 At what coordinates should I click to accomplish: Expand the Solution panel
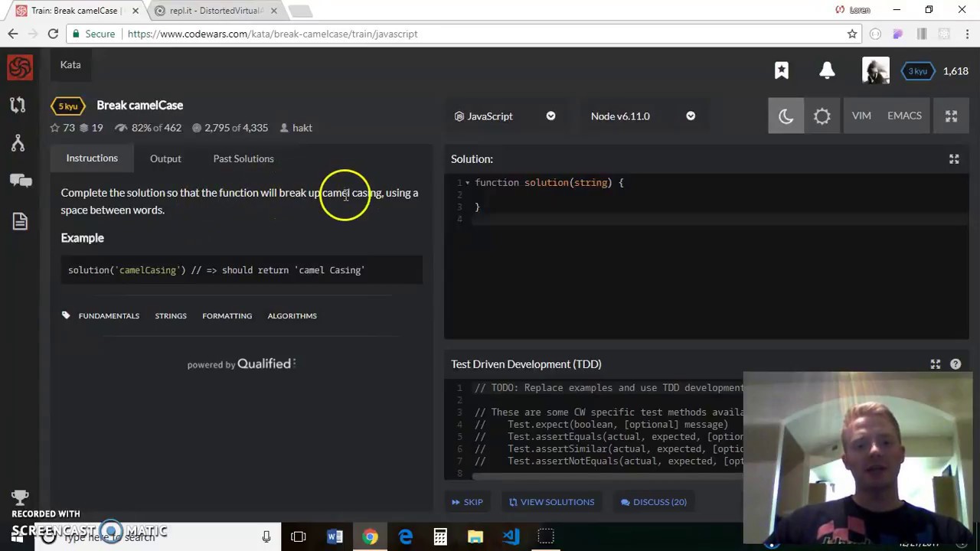point(954,159)
